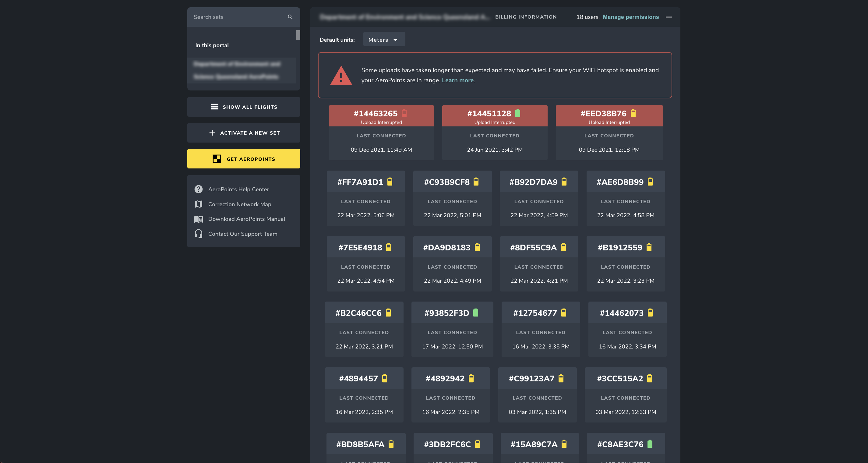Click the battery icon on #3DB2FC6C
The height and width of the screenshot is (463, 868).
pos(478,444)
